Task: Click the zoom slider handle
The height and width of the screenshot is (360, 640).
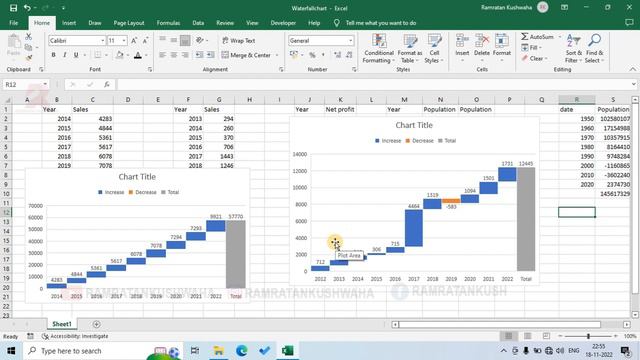Action: pos(588,336)
